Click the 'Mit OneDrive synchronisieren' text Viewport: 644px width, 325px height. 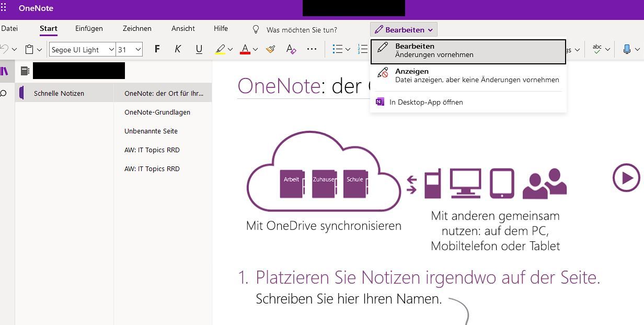(324, 226)
